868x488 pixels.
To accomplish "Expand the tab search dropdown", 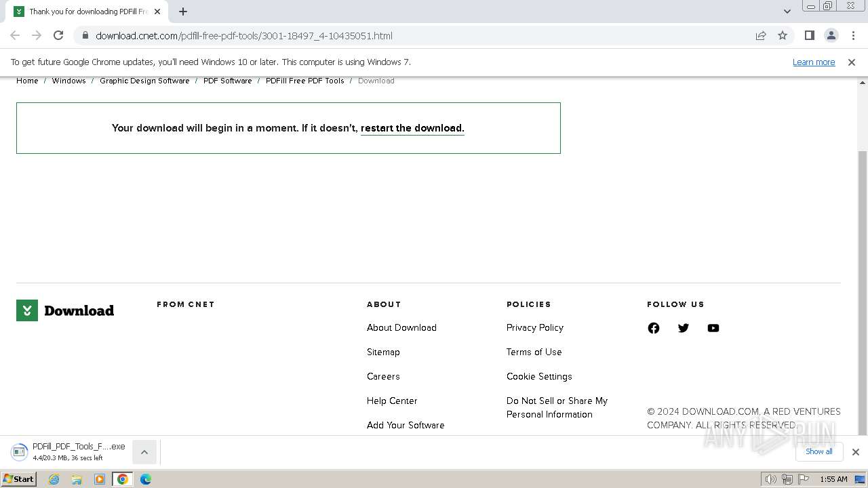I will (x=787, y=12).
